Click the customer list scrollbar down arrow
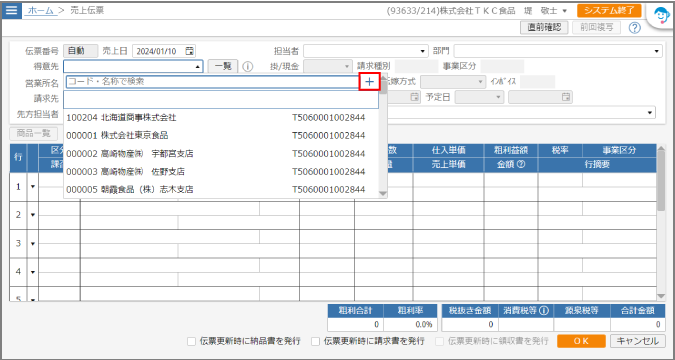This screenshot has height=360, width=675. (383, 194)
